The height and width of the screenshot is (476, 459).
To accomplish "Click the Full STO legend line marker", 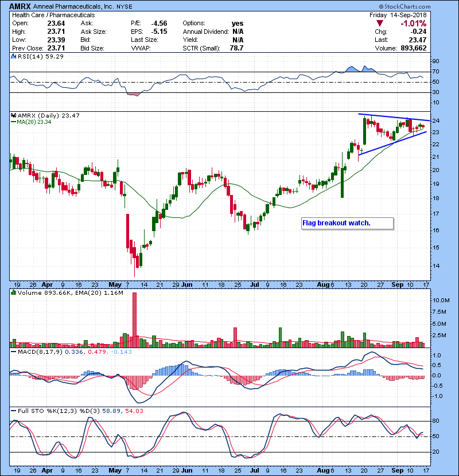I will click(13, 411).
